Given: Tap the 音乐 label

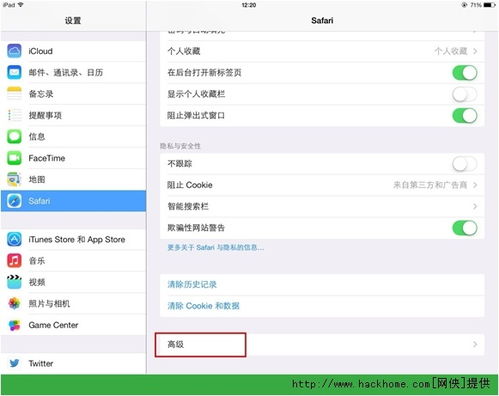Looking at the screenshot, I should [37, 261].
